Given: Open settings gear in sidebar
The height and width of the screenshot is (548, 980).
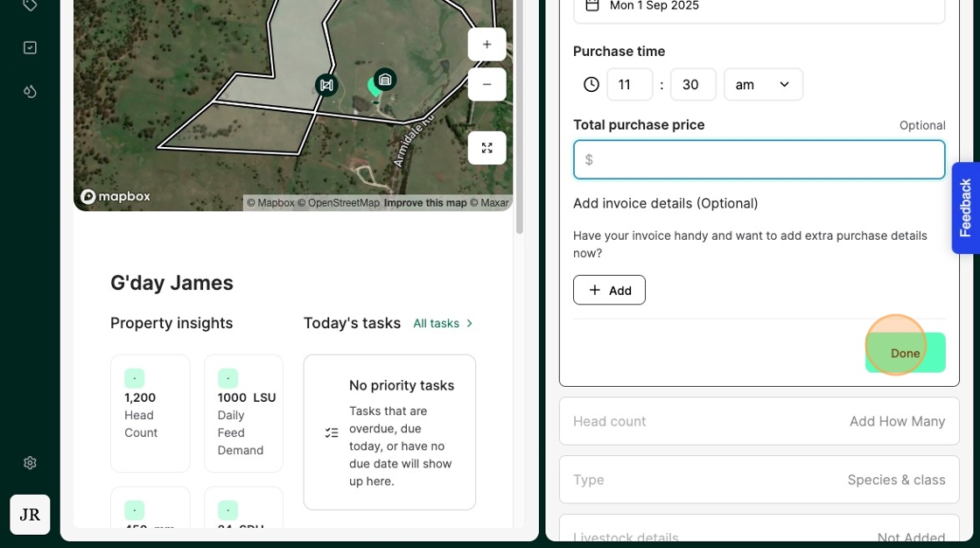Looking at the screenshot, I should click(30, 462).
